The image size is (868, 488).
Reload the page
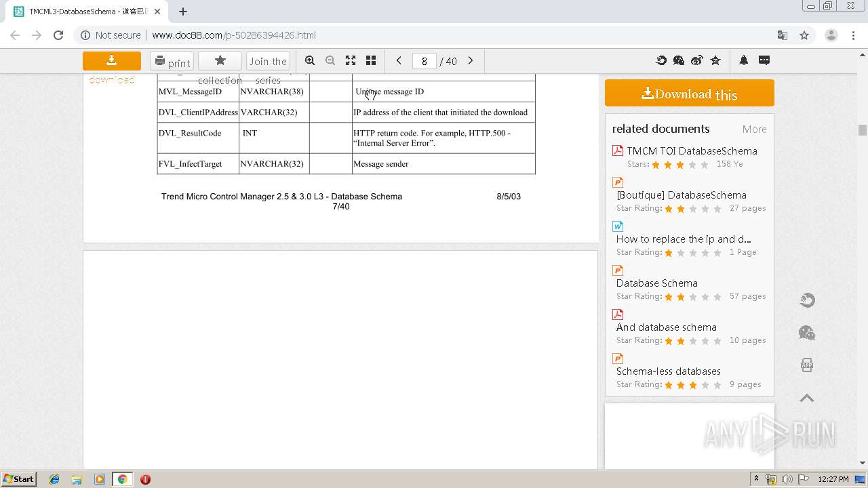[58, 35]
